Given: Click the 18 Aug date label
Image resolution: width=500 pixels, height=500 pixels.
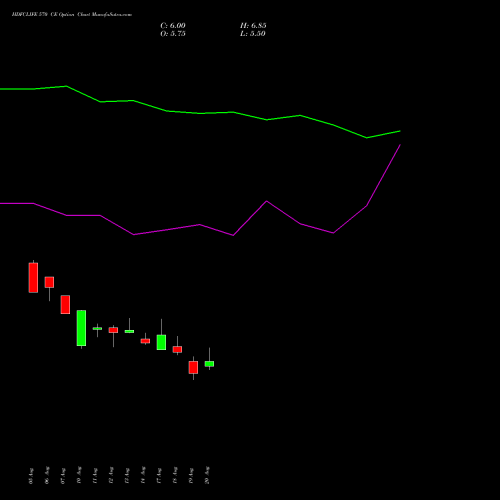Looking at the screenshot, I should tap(175, 476).
